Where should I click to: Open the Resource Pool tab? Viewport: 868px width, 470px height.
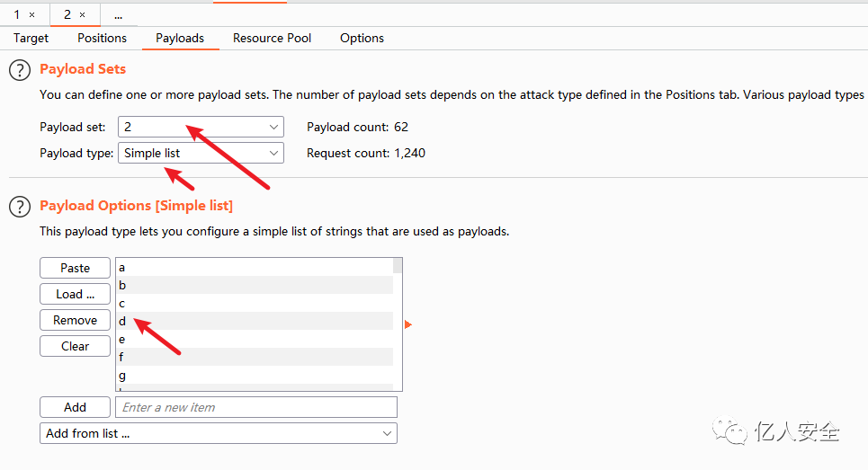coord(272,38)
